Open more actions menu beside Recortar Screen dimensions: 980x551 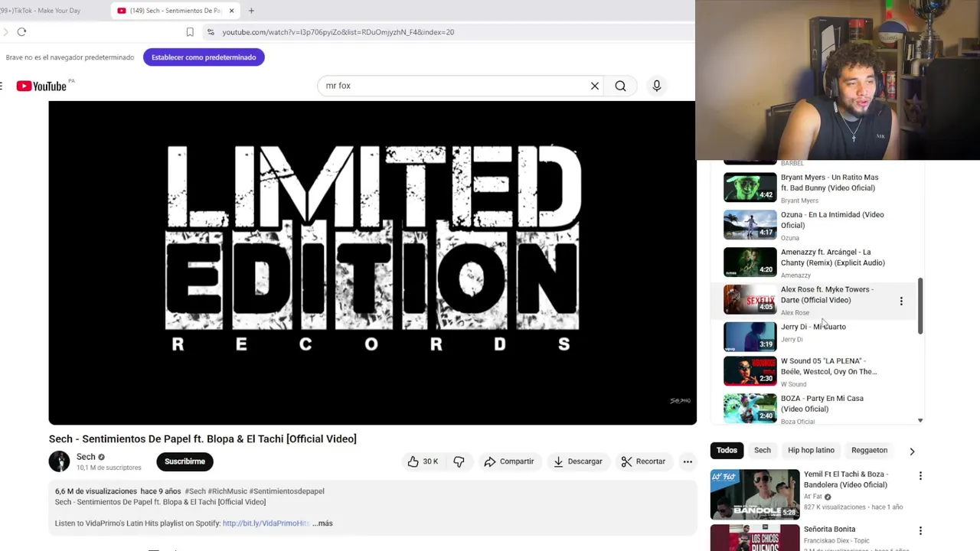click(x=688, y=461)
